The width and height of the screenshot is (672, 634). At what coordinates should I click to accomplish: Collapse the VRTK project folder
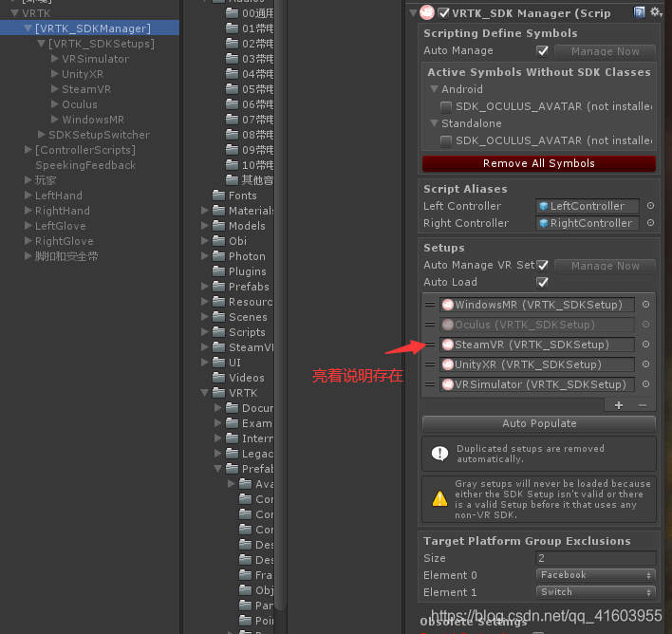click(205, 393)
